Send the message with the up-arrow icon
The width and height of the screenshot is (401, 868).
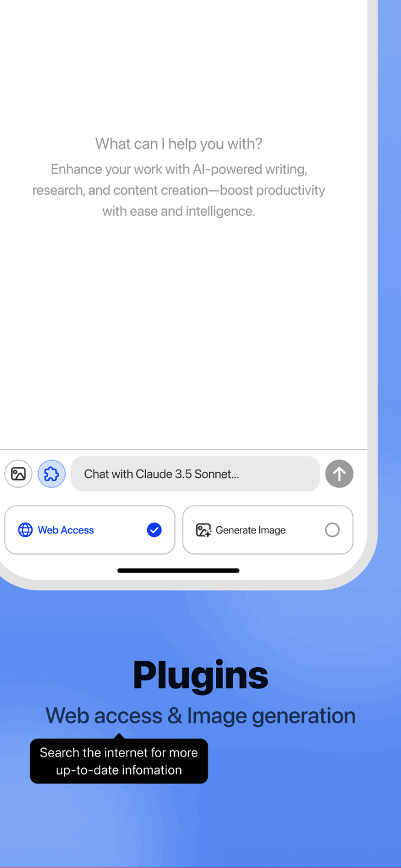(x=339, y=474)
